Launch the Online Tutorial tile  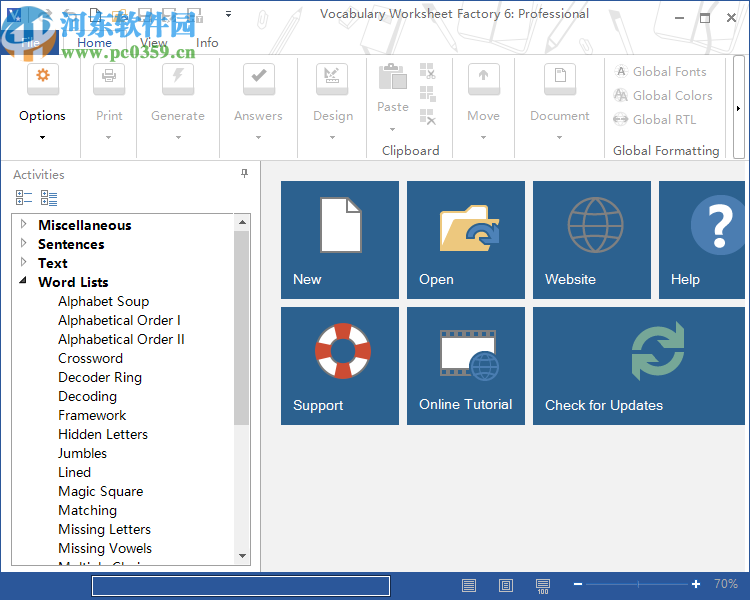click(x=466, y=366)
